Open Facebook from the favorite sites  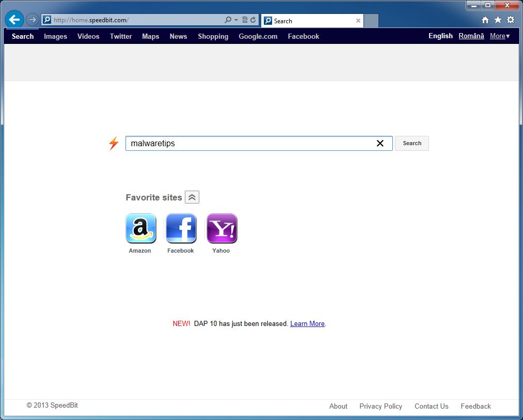tap(181, 228)
